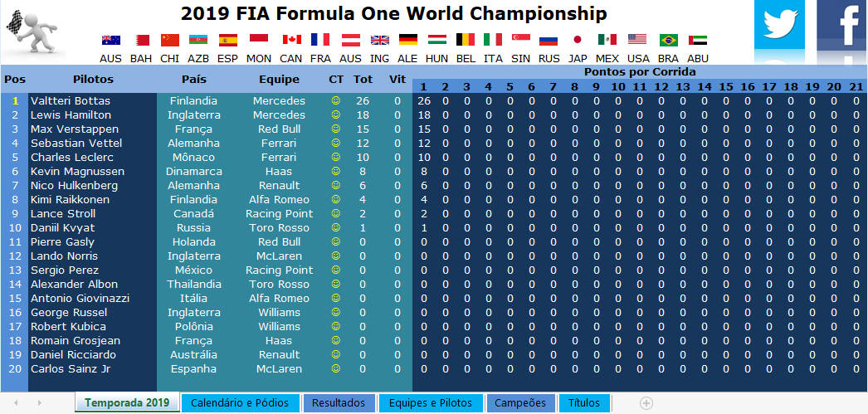Click smiley icon in Valtteri Bottas row
868x414 pixels.
[336, 101]
